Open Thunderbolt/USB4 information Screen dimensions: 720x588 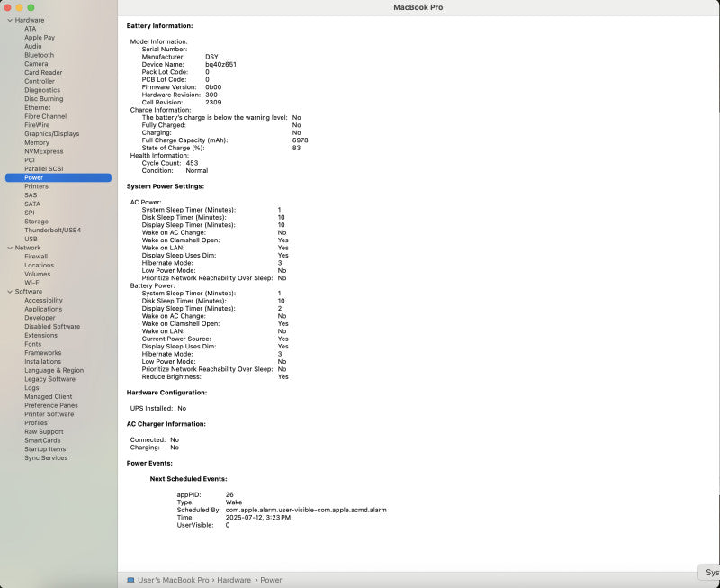tap(53, 231)
